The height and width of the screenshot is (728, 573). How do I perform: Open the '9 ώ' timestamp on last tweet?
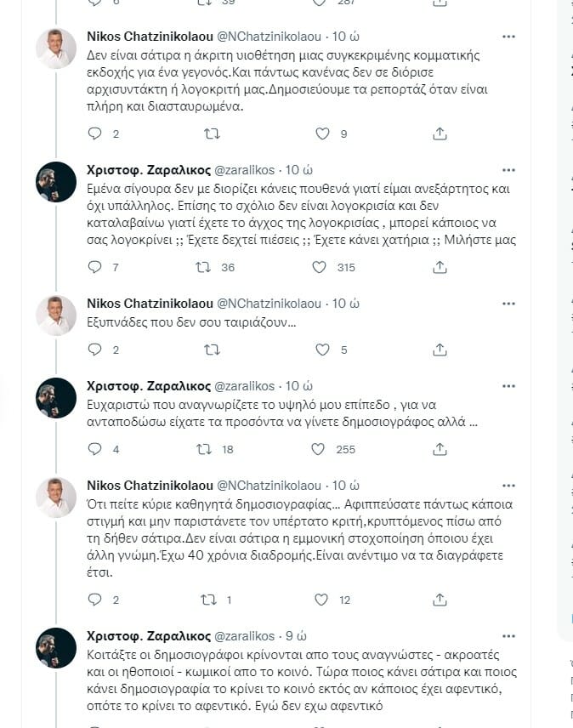(296, 636)
